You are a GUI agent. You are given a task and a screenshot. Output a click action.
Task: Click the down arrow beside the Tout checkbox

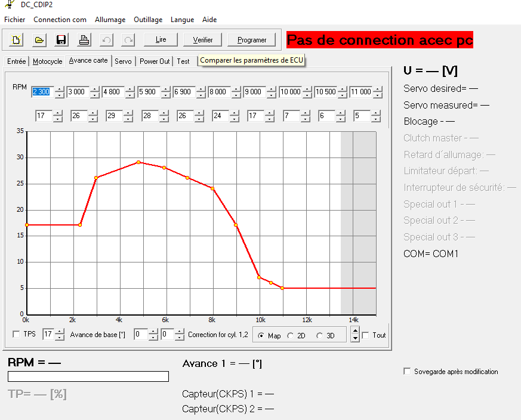tap(355, 338)
